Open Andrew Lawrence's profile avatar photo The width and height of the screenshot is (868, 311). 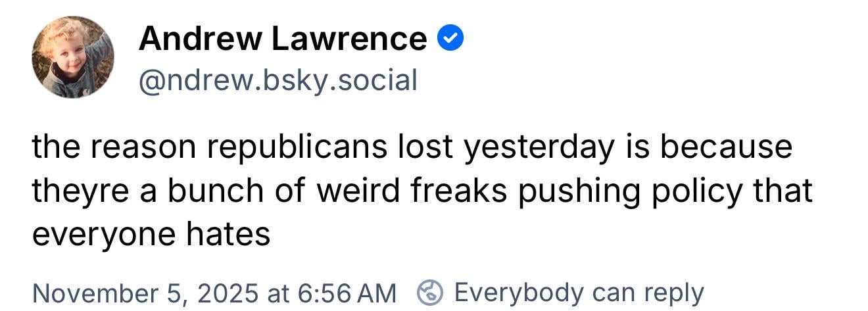pos(72,57)
